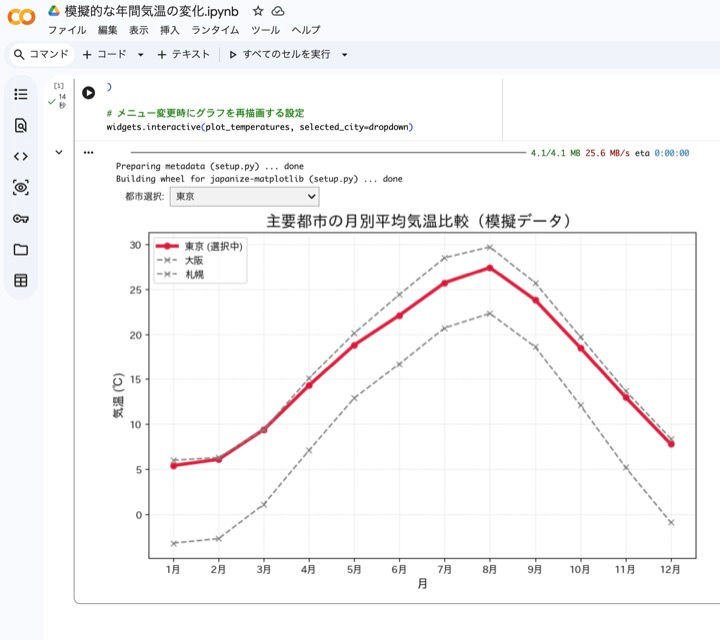Viewport: 720px width, 640px height.
Task: Click the Tokyo August peak data point
Action: pyautogui.click(x=489, y=268)
